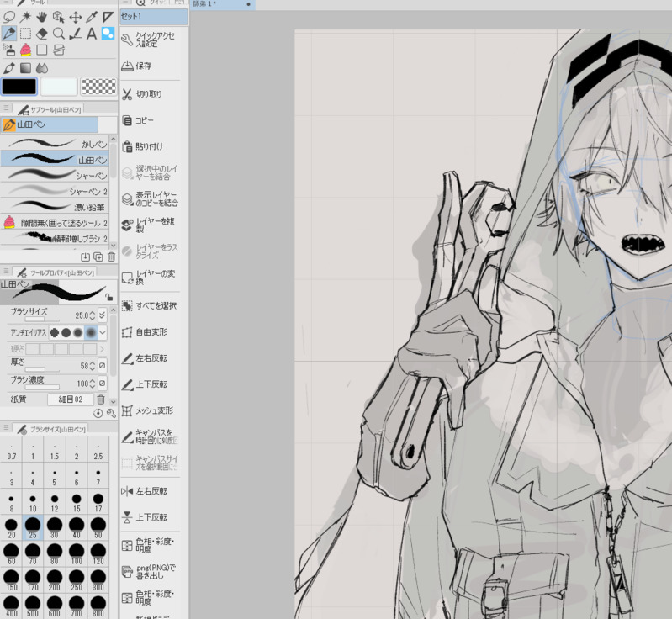Choose the かしペン brush in sub tool list

coord(55,144)
